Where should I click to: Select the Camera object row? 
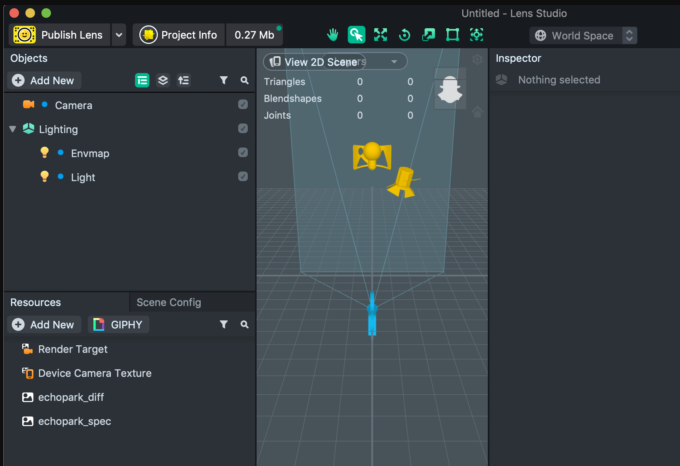[130, 105]
